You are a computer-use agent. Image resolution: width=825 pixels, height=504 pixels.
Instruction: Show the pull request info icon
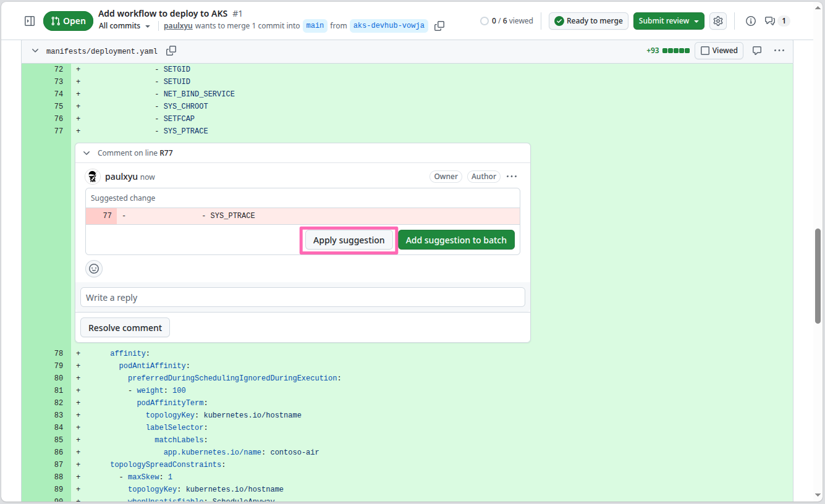point(751,21)
